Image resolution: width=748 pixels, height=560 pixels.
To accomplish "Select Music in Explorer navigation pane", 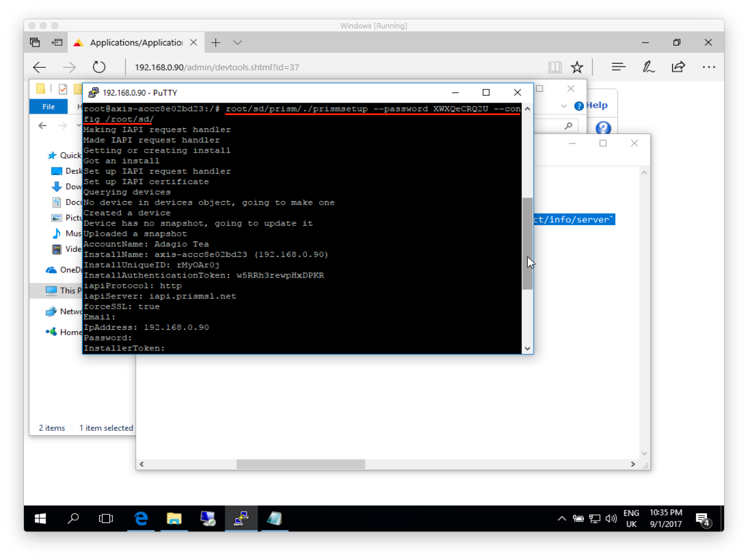I will 66,233.
